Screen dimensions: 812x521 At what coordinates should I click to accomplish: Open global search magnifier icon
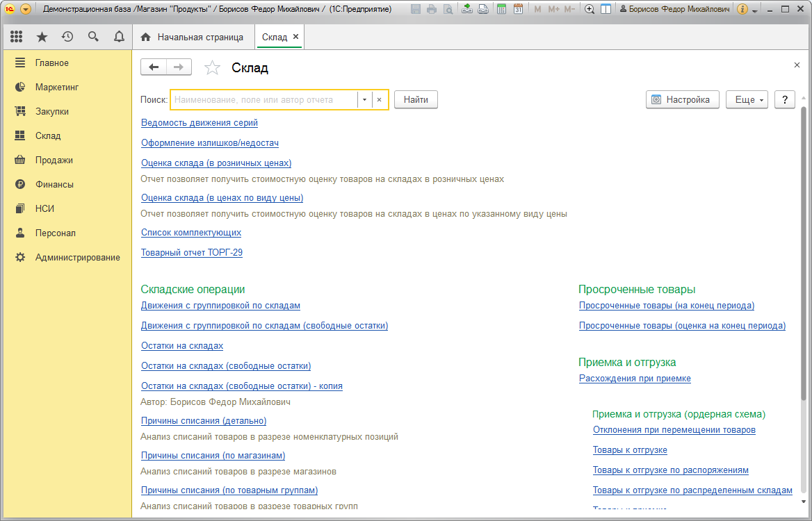tap(93, 37)
